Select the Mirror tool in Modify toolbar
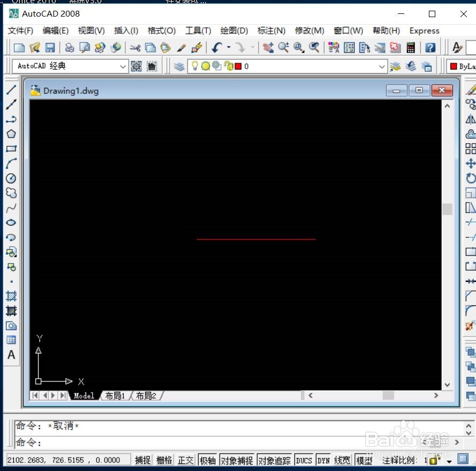Screen dimensions: 476x471 tap(471, 119)
